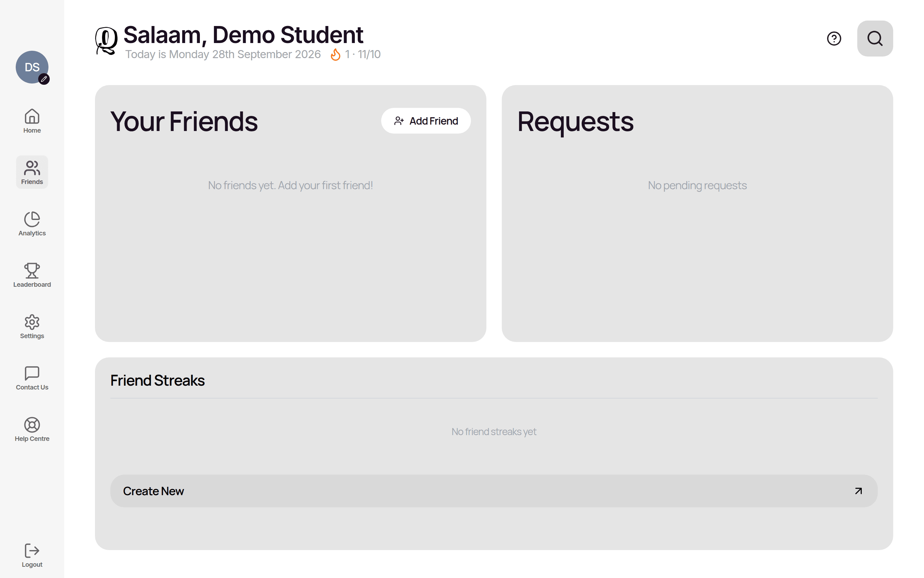Open the Contact Us chat icon
Image resolution: width=924 pixels, height=578 pixels.
point(32,373)
